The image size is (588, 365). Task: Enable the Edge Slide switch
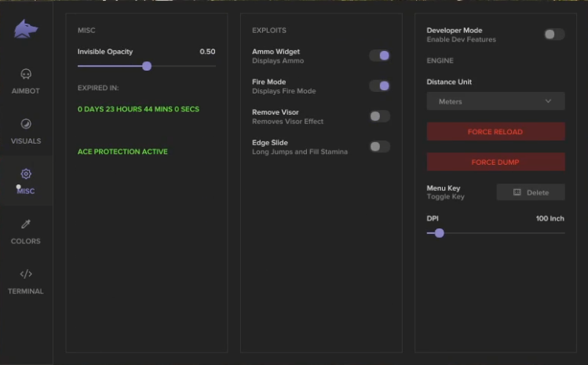379,147
